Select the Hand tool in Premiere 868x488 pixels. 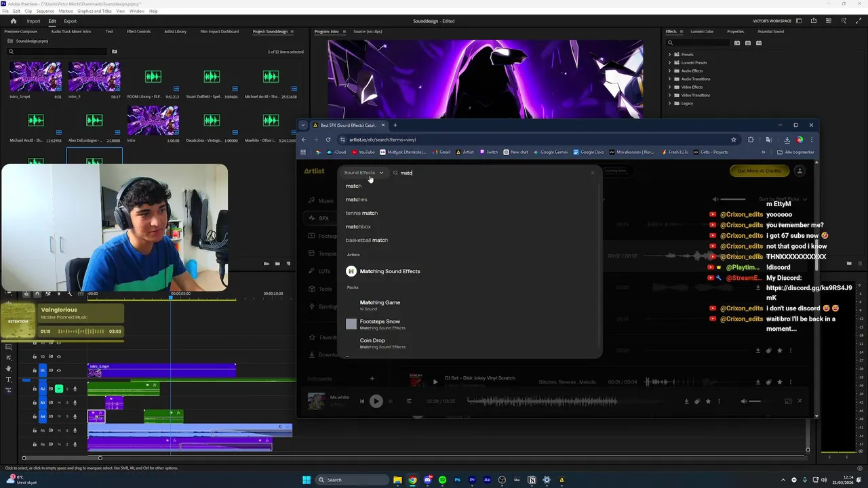[8, 369]
